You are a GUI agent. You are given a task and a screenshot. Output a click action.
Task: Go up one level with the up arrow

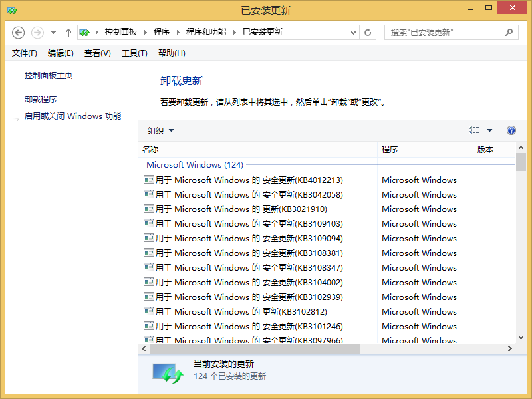click(68, 32)
